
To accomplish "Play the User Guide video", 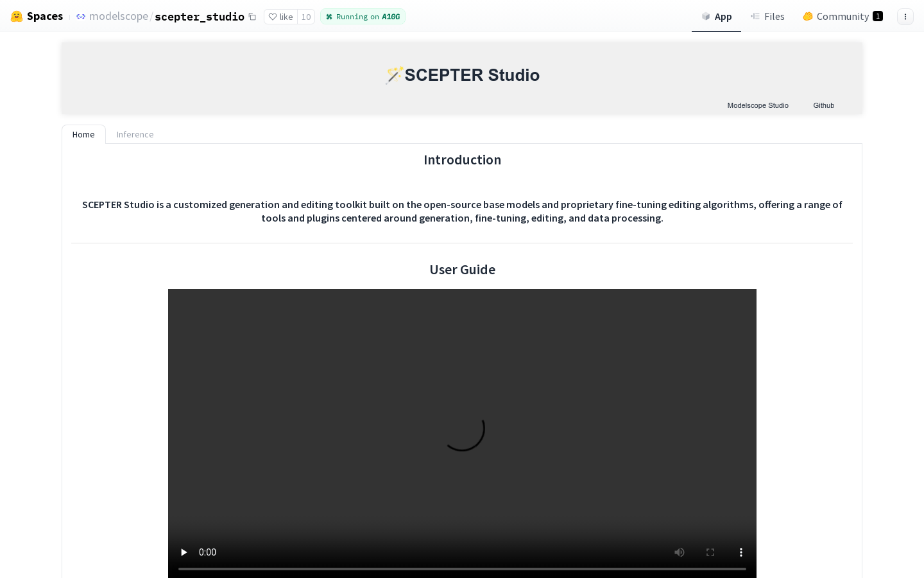I will (184, 552).
